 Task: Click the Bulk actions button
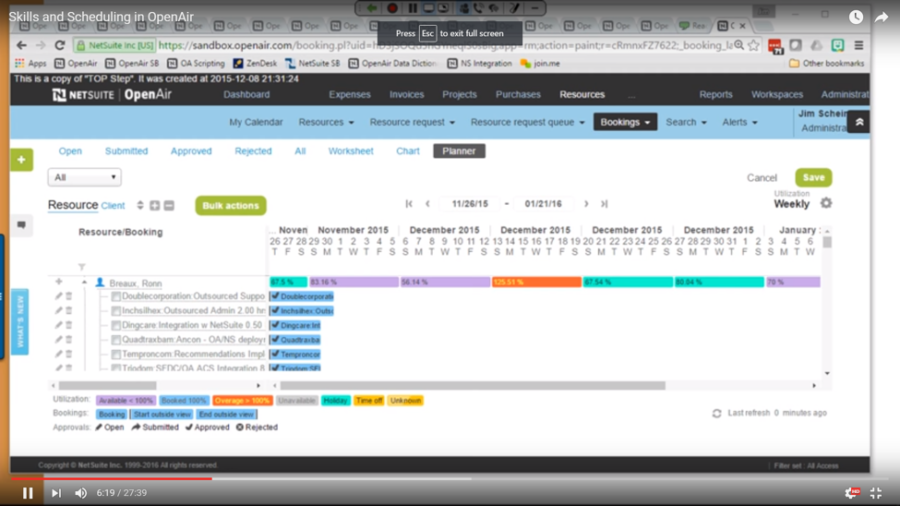230,205
